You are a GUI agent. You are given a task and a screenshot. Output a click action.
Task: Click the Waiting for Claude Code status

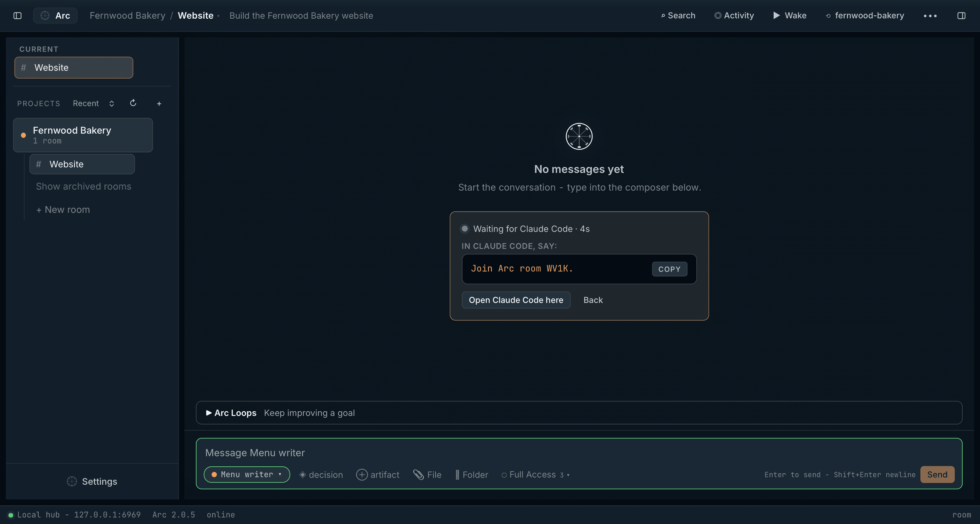pos(525,229)
